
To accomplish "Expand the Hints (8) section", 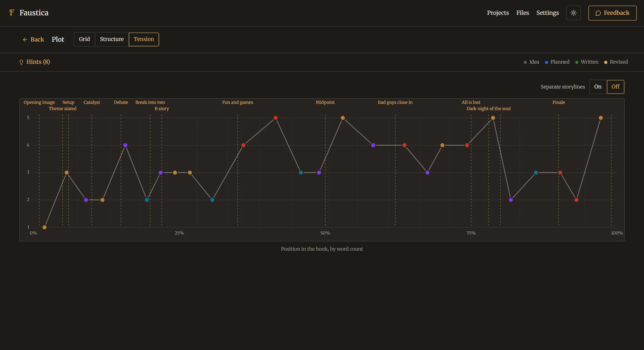I will (x=35, y=62).
